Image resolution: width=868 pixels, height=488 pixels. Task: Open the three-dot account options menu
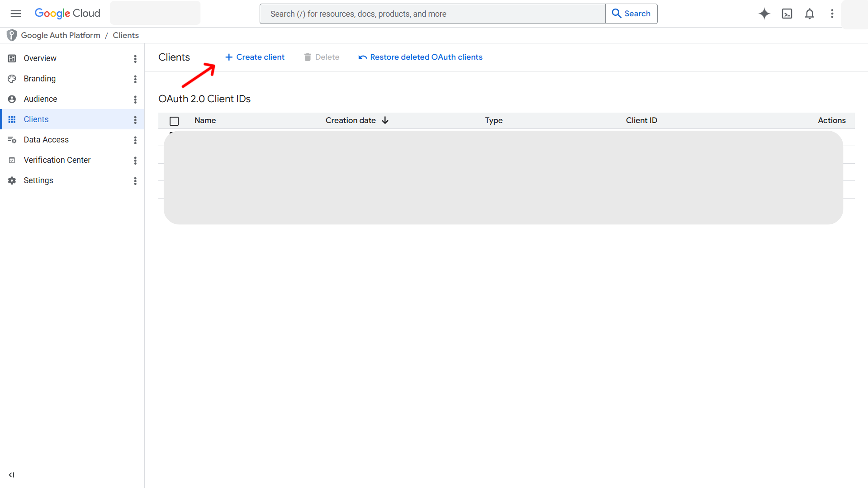[x=832, y=14]
